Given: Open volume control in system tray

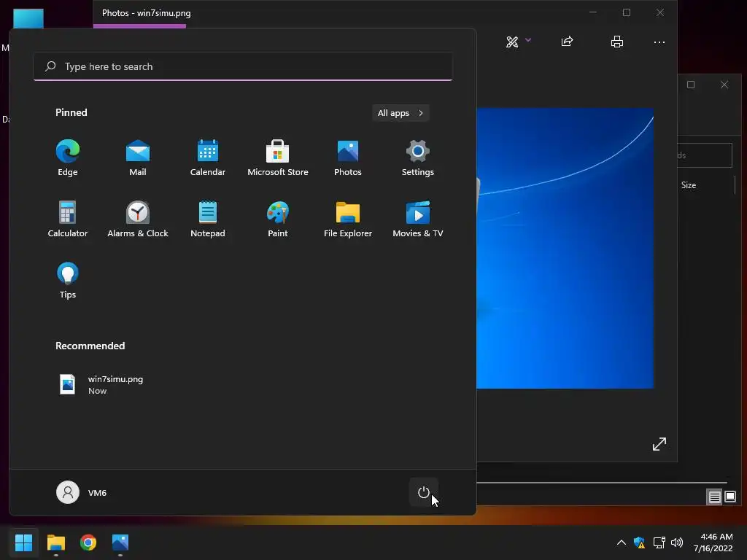Looking at the screenshot, I should pos(676,542).
